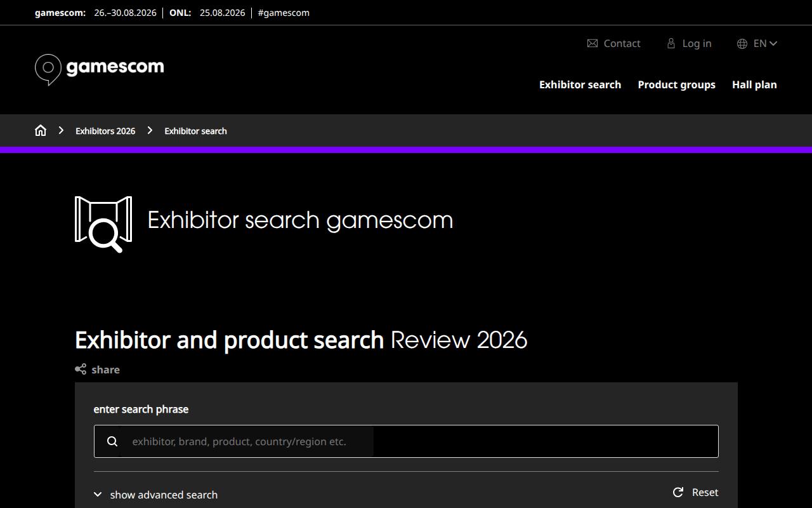This screenshot has width=812, height=508.
Task: Open the Contact envelope icon
Action: [x=593, y=43]
